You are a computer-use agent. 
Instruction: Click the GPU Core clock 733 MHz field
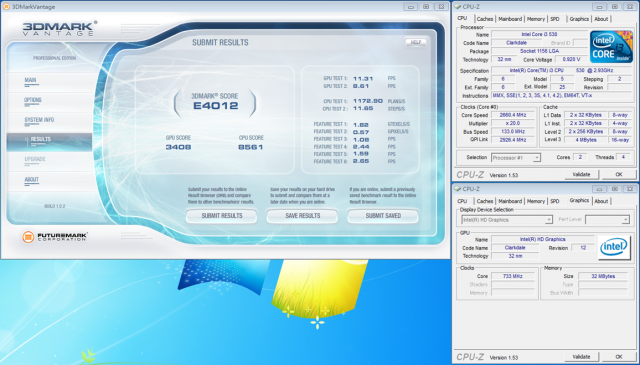tap(513, 276)
